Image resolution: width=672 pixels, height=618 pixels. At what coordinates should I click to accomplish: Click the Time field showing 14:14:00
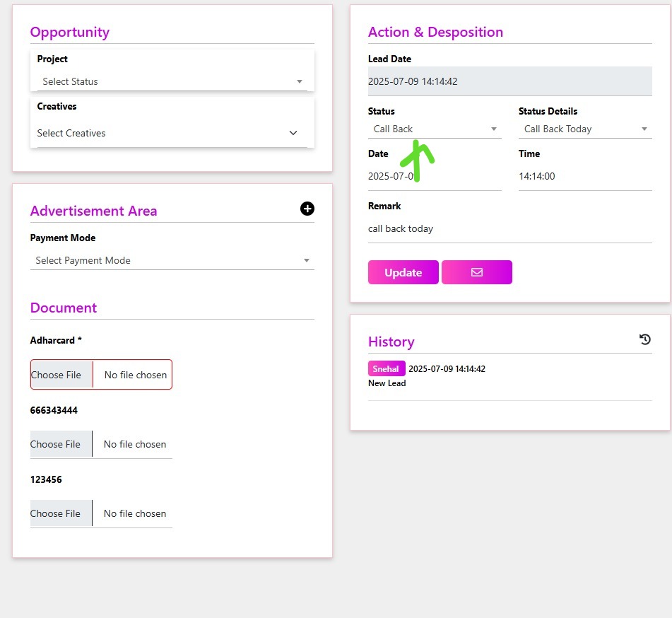tap(584, 176)
